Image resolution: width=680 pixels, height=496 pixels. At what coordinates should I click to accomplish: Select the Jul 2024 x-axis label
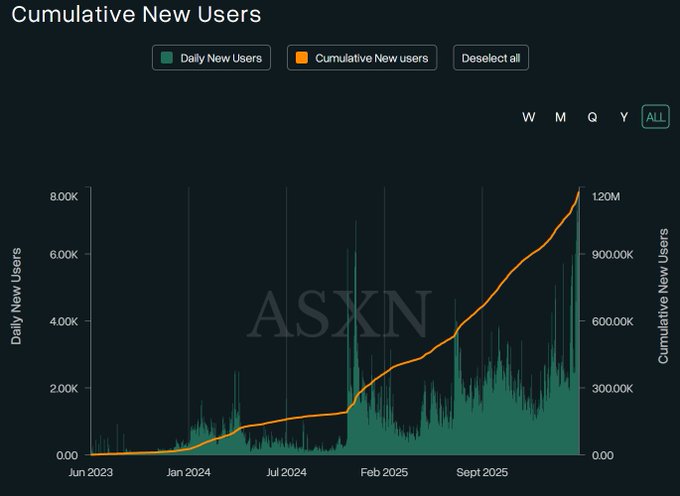(286, 472)
